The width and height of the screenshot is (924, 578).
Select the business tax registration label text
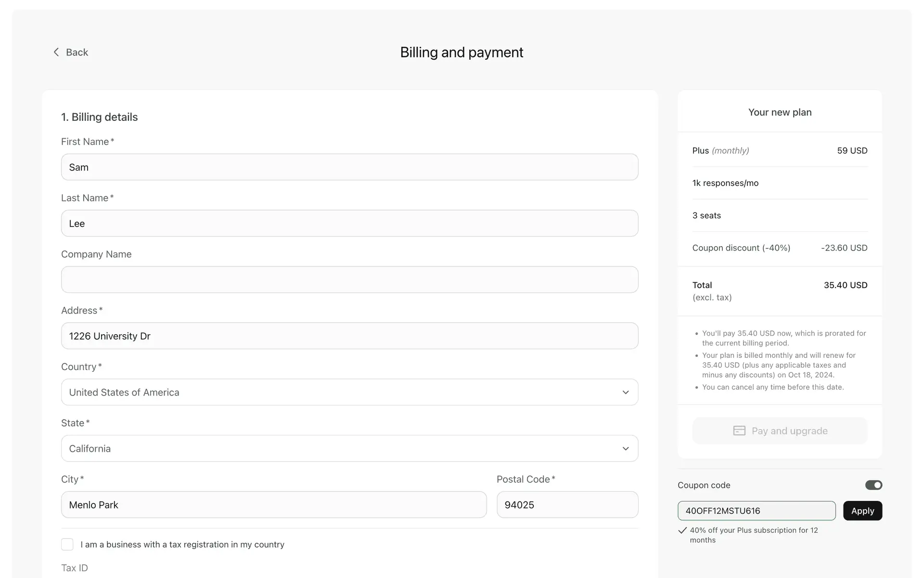coord(182,544)
